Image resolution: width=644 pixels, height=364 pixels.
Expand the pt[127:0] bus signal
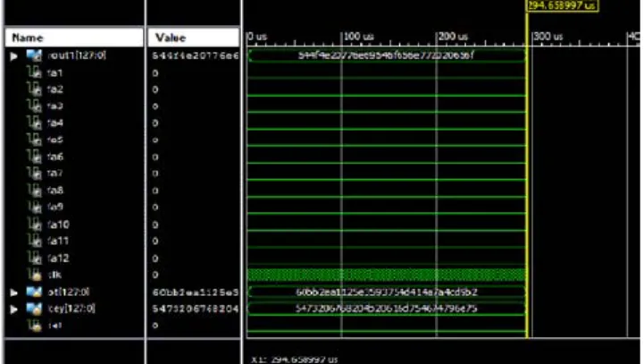coord(14,292)
